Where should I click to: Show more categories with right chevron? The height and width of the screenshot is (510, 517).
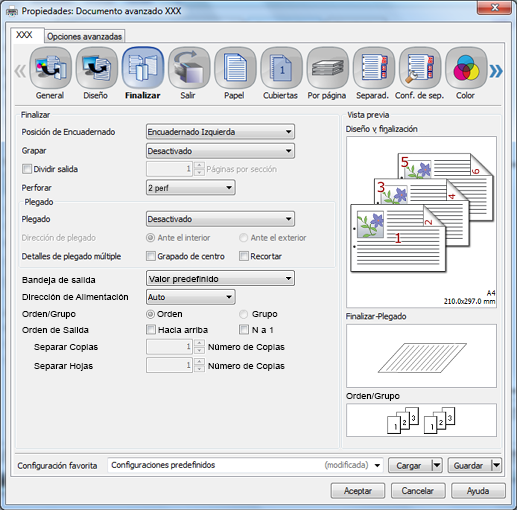496,71
